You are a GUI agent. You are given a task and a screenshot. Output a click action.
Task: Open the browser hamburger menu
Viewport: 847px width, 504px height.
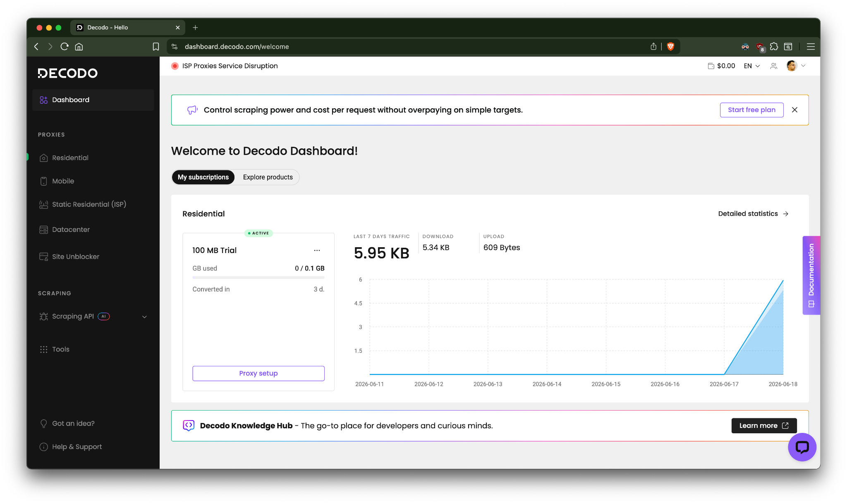pos(811,47)
